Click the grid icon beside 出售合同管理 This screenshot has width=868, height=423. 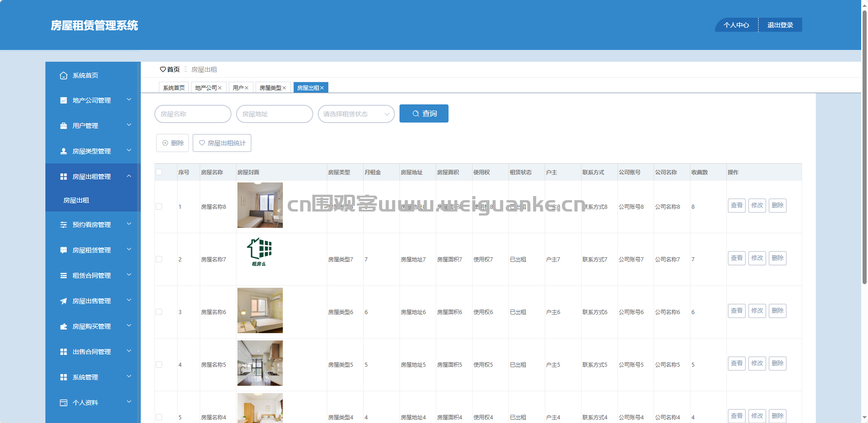[x=64, y=352]
